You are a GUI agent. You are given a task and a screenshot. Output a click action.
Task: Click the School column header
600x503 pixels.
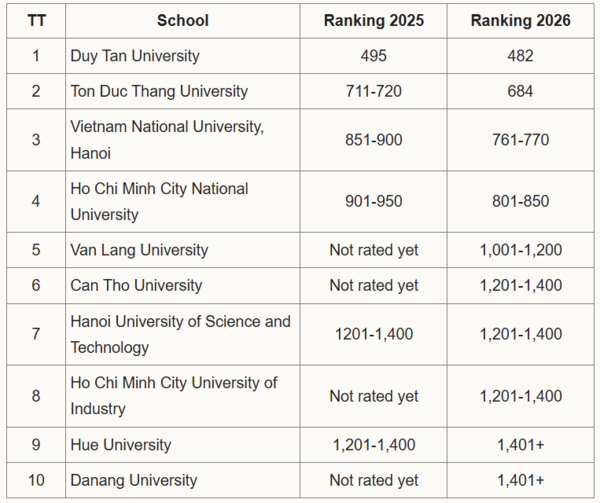[183, 21]
